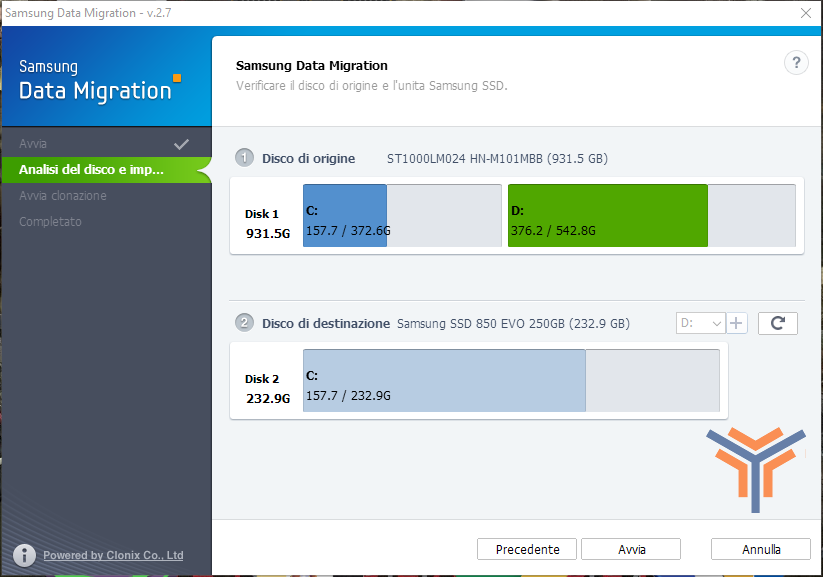This screenshot has width=823, height=577.
Task: Click the Avvia button to start cloning
Action: click(x=631, y=549)
